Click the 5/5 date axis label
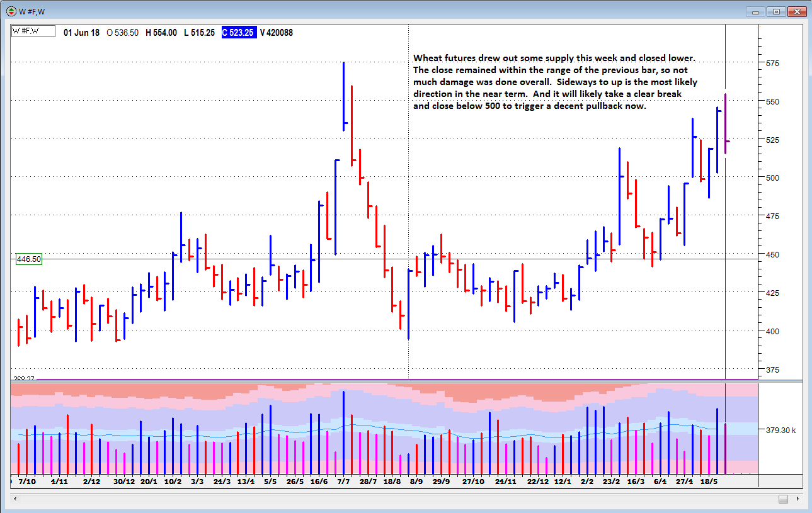Image resolution: width=812 pixels, height=513 pixels. click(270, 482)
